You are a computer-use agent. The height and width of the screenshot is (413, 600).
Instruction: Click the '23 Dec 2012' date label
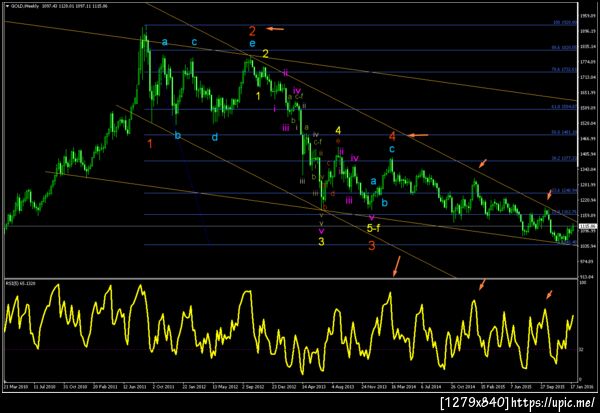coord(284,387)
